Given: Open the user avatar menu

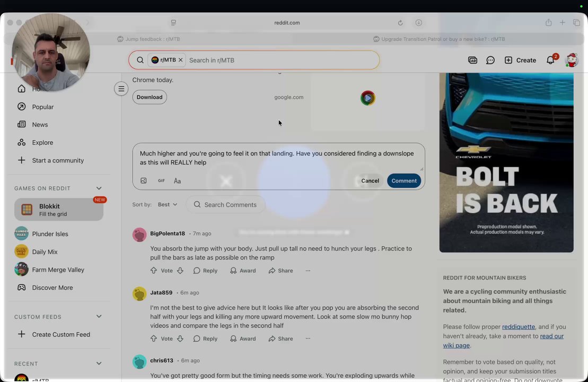Looking at the screenshot, I should [571, 60].
